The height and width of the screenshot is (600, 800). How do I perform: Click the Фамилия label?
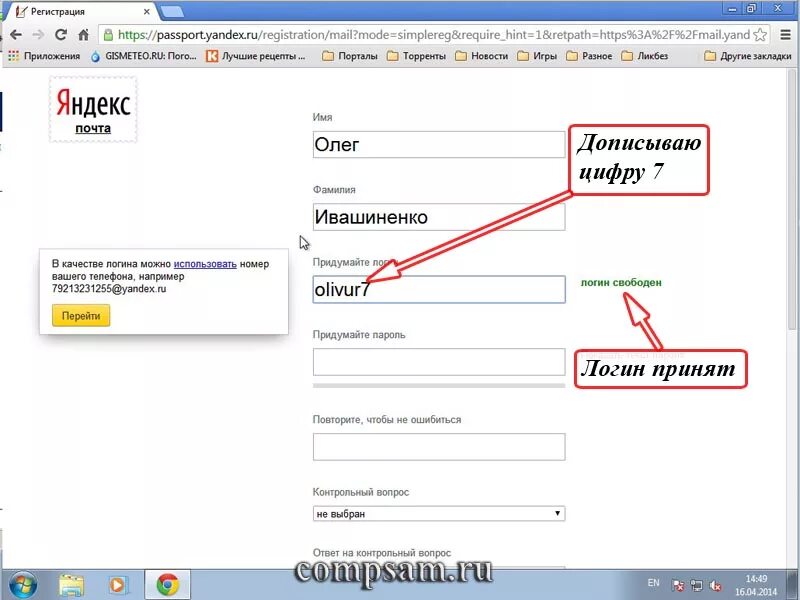tap(334, 190)
